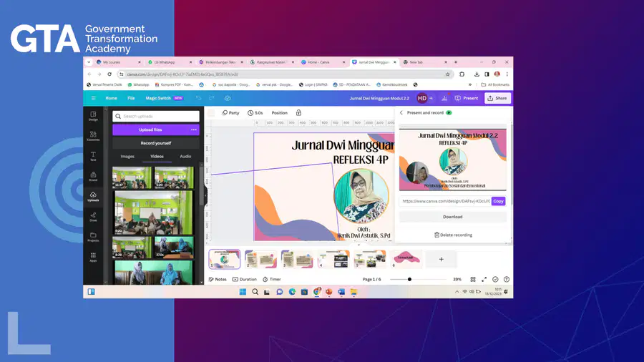The width and height of the screenshot is (644, 362).
Task: Click the canvas background color swatch
Action: point(211,113)
